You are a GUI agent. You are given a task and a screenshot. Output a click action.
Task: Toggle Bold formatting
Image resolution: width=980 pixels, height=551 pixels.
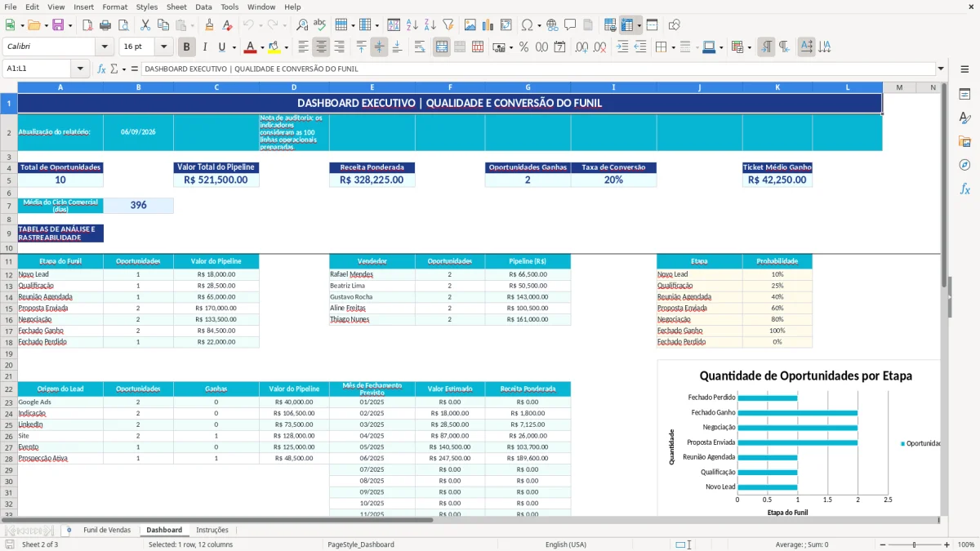(187, 47)
